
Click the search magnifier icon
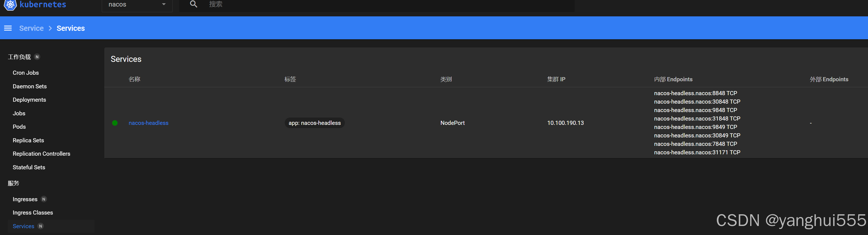click(194, 4)
